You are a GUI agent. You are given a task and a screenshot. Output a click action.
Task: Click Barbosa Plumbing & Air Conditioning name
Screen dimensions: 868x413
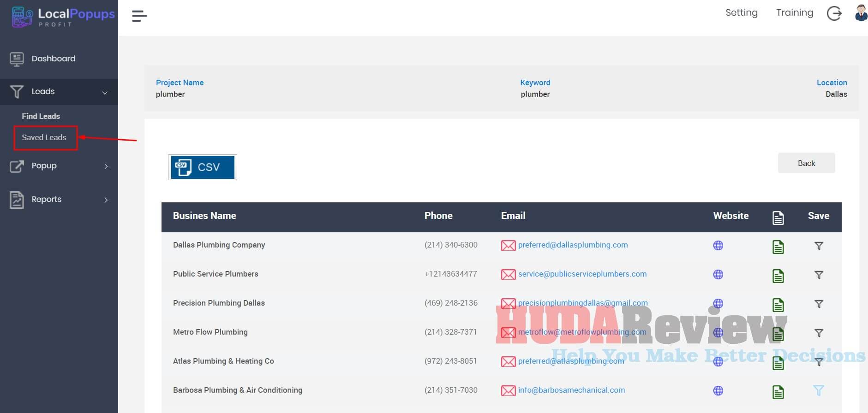coord(238,390)
